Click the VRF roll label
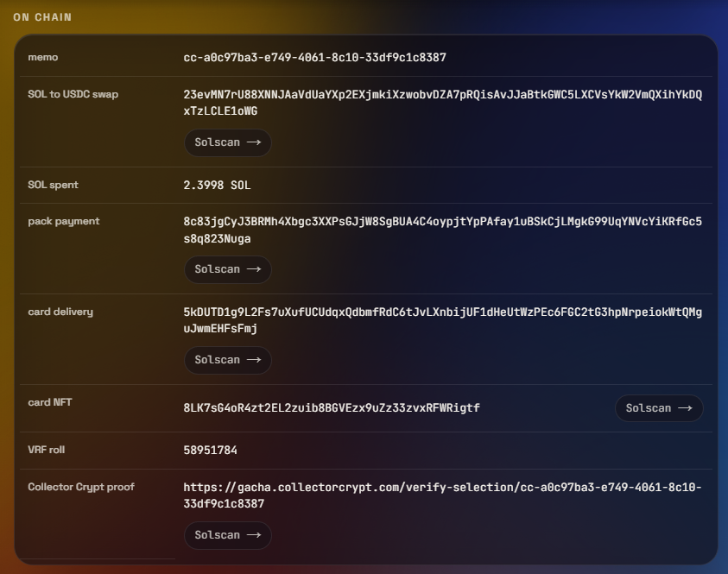Screen dimensions: 728x574 click(46, 450)
